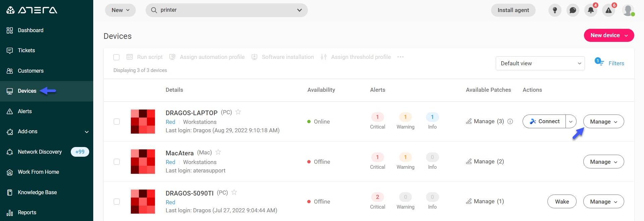The width and height of the screenshot is (644, 221).
Task: Click the Assign threshold profile icon
Action: point(324,57)
